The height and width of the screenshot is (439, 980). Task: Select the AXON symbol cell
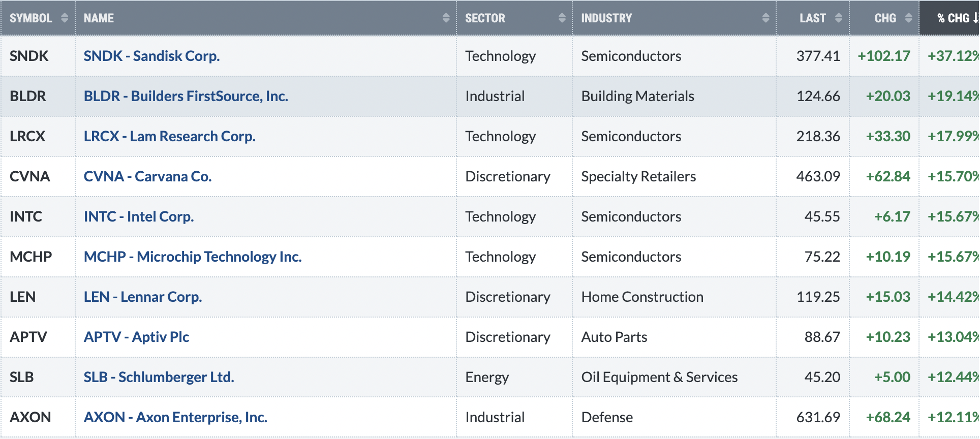[38, 417]
